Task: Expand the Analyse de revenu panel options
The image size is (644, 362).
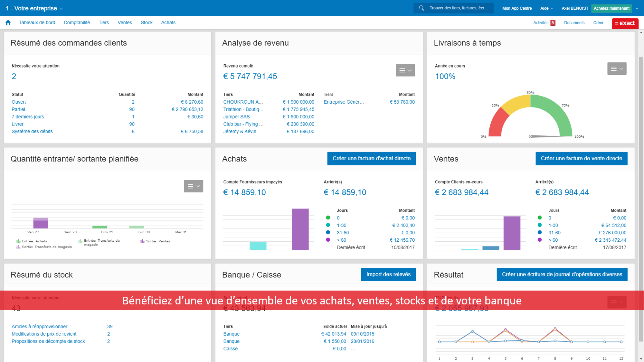Action: click(405, 70)
